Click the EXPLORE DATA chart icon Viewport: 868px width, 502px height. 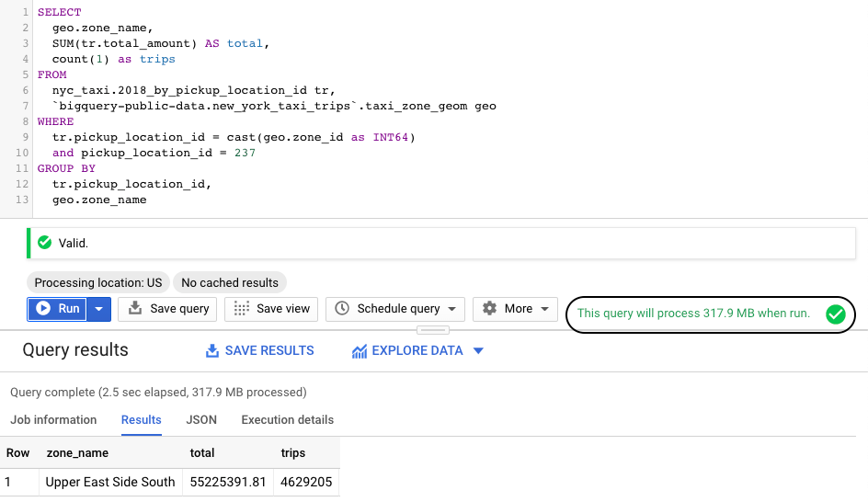click(x=360, y=351)
